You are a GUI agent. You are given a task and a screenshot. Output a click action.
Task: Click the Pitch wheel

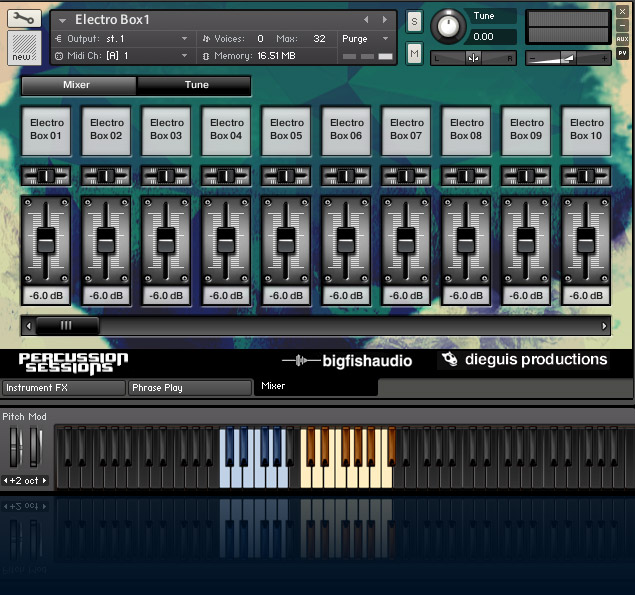point(16,447)
